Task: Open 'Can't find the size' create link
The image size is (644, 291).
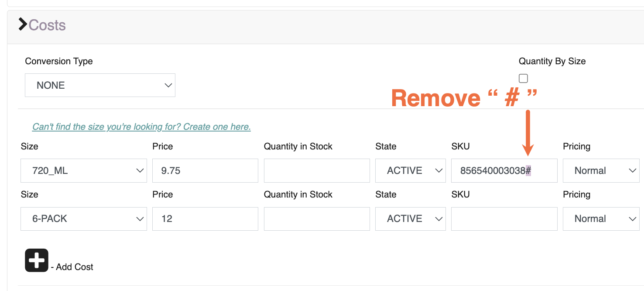Action: click(141, 127)
